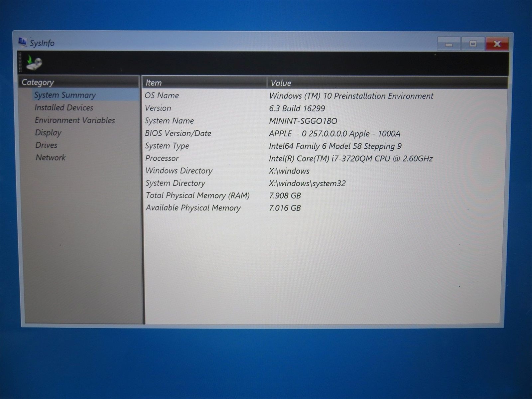Screen dimensions: 532x399
Task: Minimize the SysInfo window
Action: click(449, 44)
